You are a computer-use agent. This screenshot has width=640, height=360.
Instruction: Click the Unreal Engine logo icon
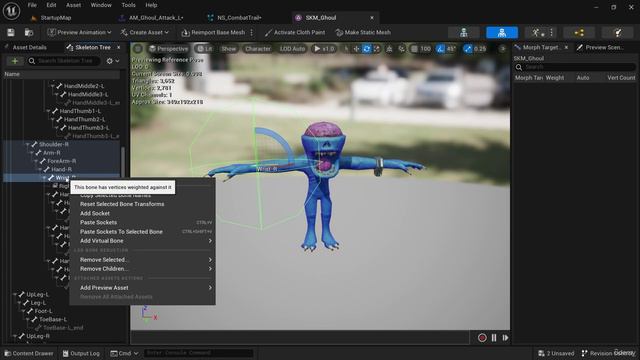(11, 11)
